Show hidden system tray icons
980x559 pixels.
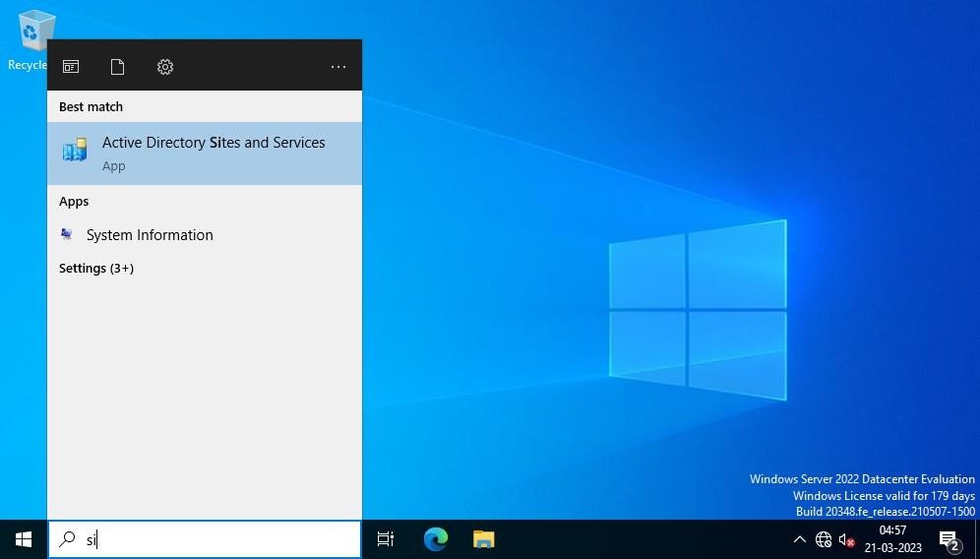[799, 539]
